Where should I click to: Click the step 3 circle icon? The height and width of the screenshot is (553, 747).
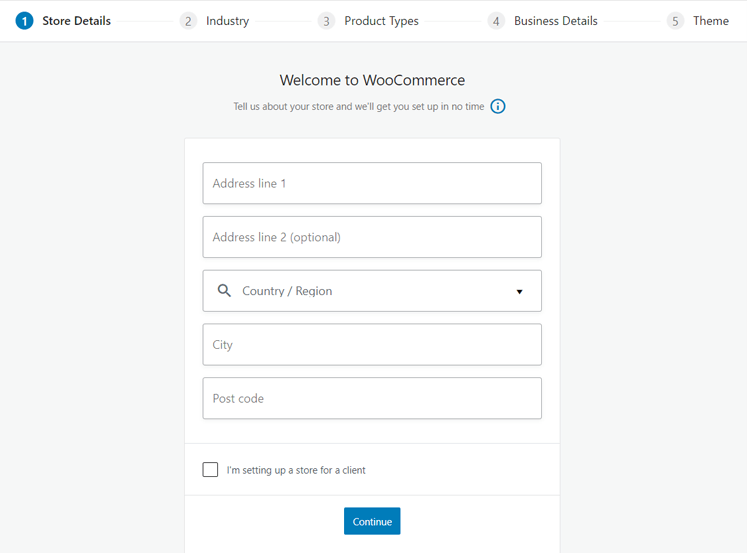coord(326,21)
